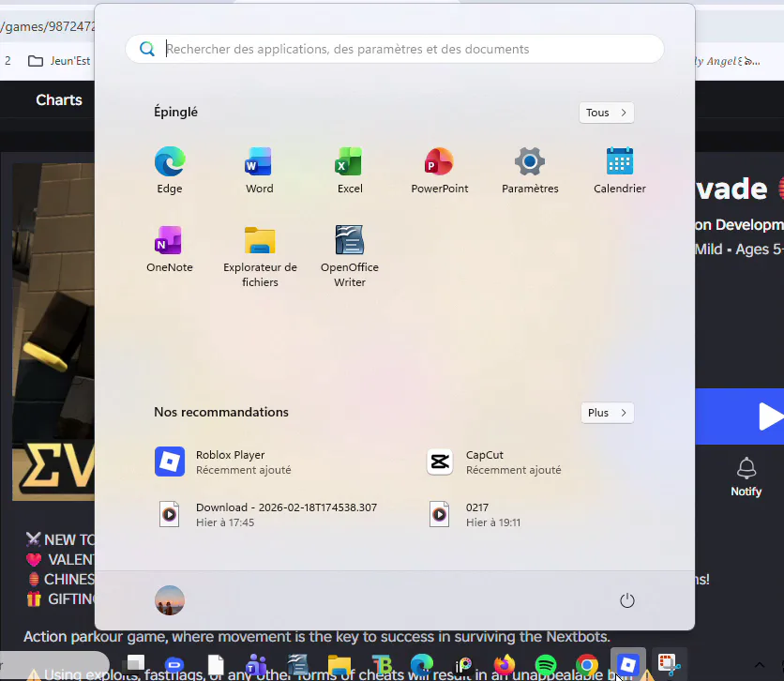Switch to Roblox taskbar icon
The height and width of the screenshot is (681, 784).
coord(628,665)
